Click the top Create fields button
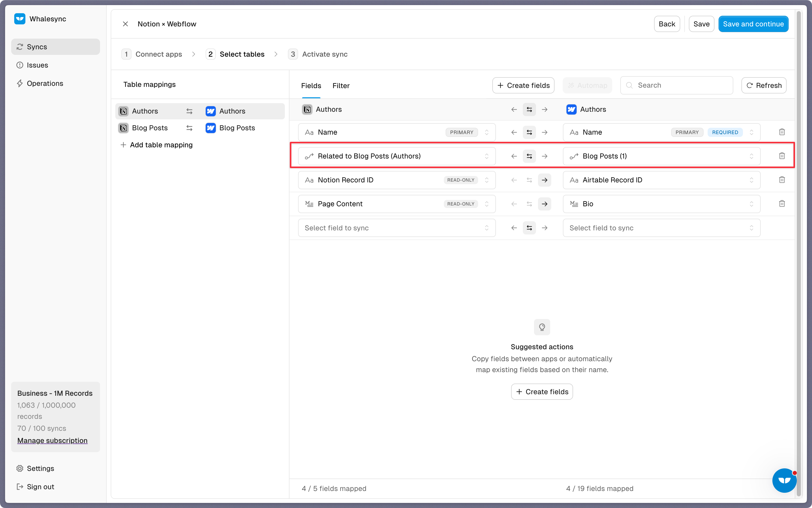This screenshot has height=508, width=812. coord(523,85)
